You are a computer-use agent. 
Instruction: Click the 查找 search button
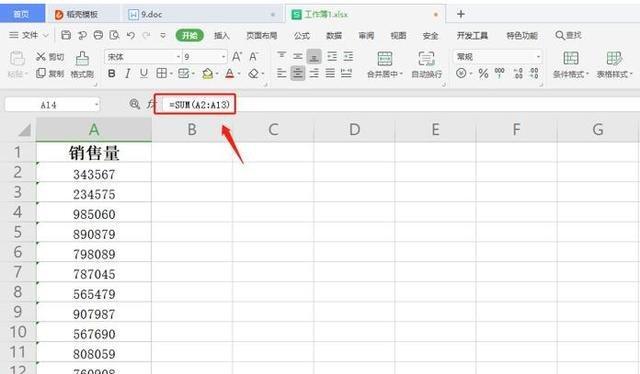pyautogui.click(x=569, y=35)
